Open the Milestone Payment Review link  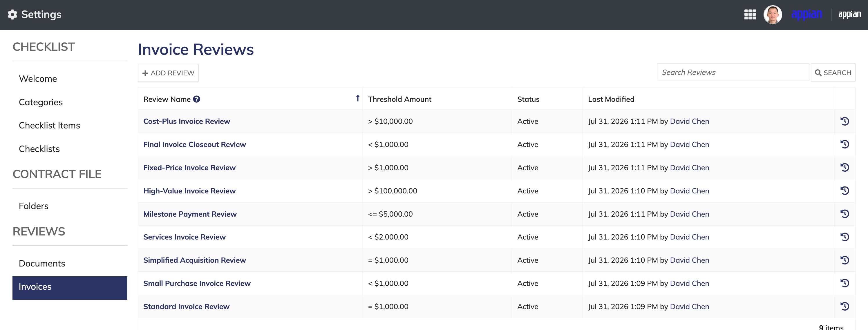pyautogui.click(x=190, y=214)
